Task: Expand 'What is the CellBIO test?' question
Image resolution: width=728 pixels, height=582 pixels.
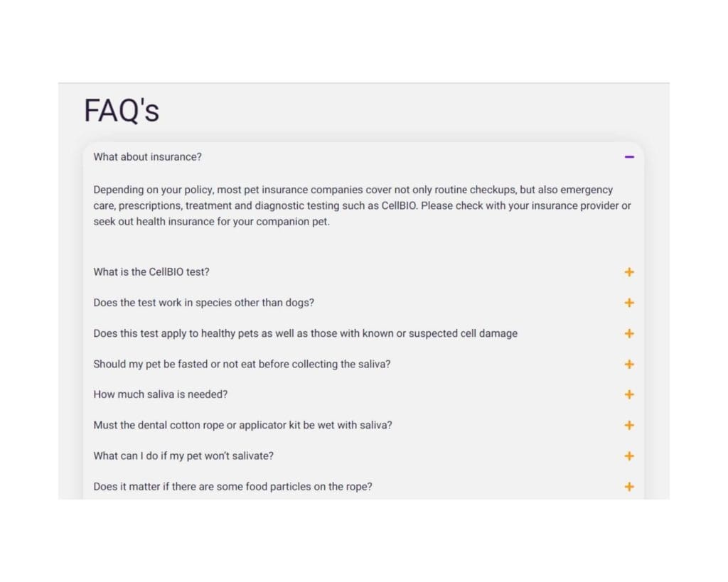Action: 363,272
